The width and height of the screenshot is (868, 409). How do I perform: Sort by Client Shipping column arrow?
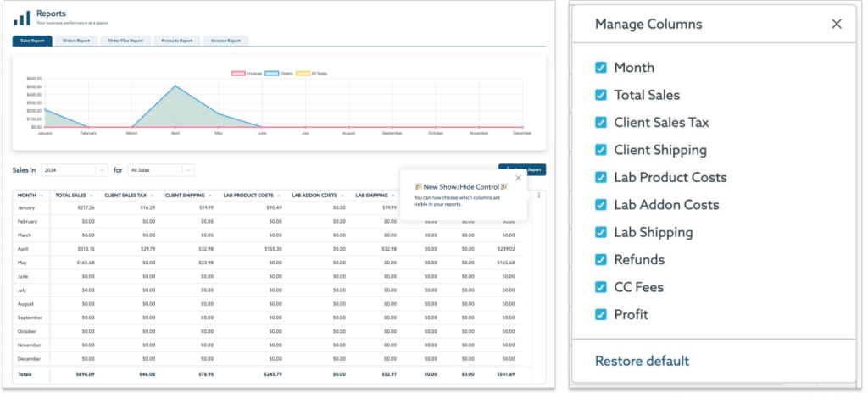point(210,196)
